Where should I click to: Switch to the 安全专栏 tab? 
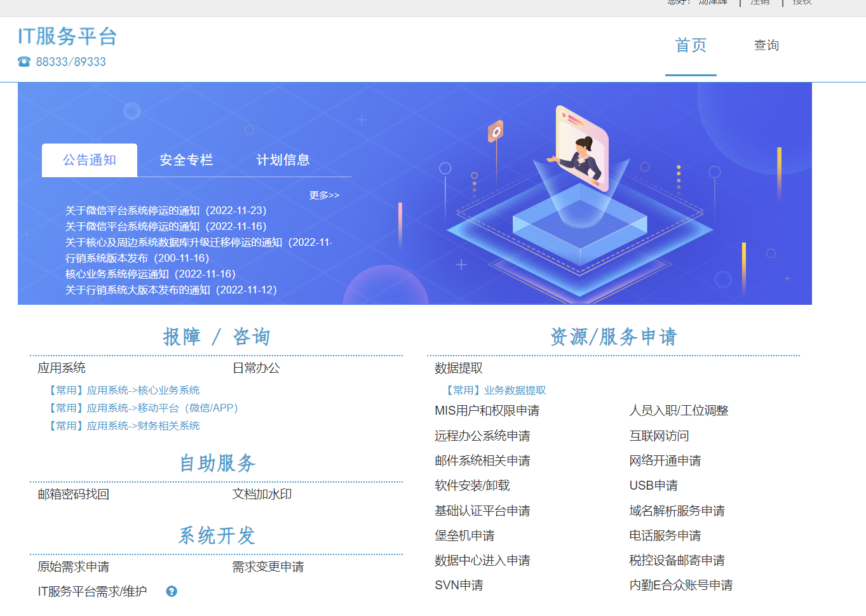(x=186, y=160)
